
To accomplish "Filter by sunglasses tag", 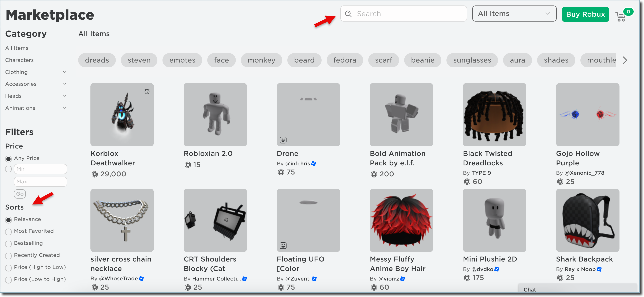I will tap(472, 60).
